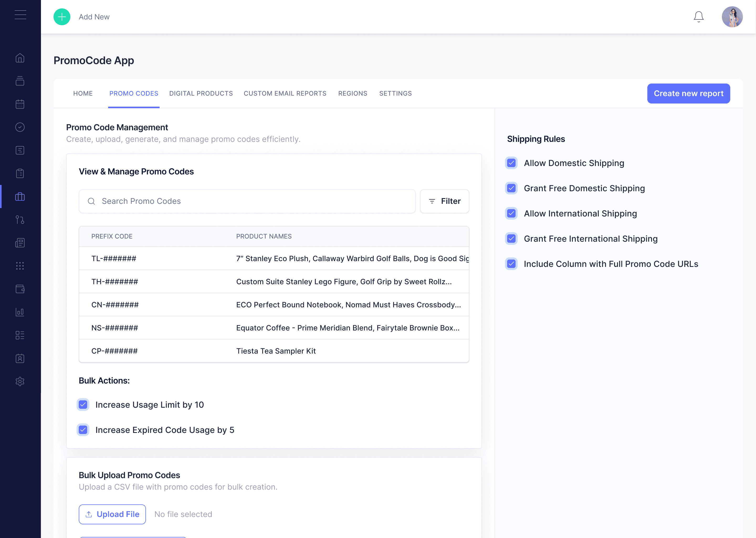The image size is (756, 538).
Task: Select the PROMO CODES tab
Action: 134,94
